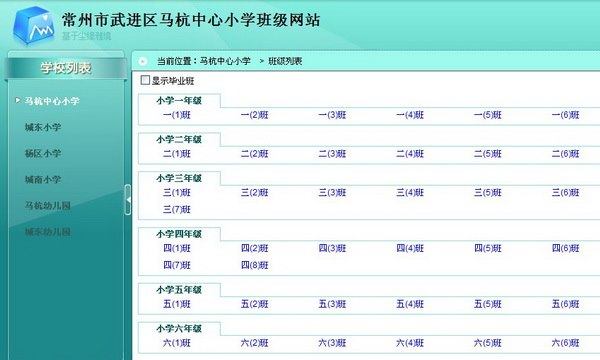Screen dimensions: 600x360
Task: Select 马杭中心小学 in the school list
Action: tap(52, 101)
